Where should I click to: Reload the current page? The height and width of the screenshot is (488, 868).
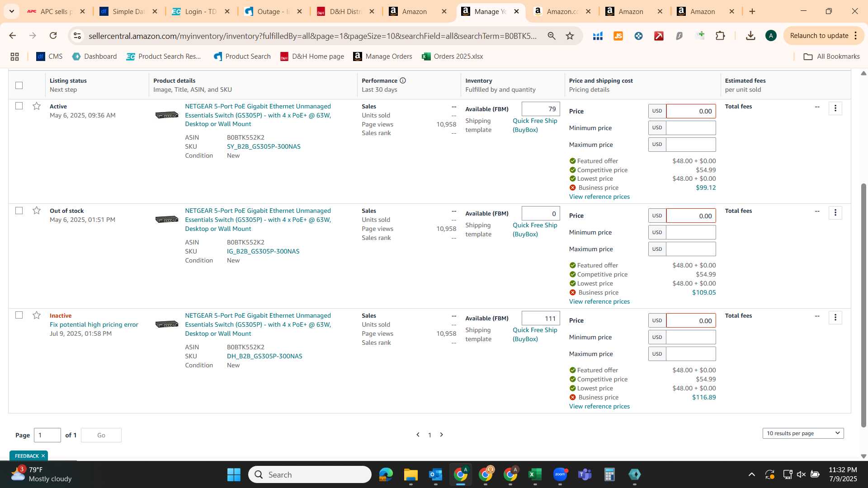coord(53,36)
